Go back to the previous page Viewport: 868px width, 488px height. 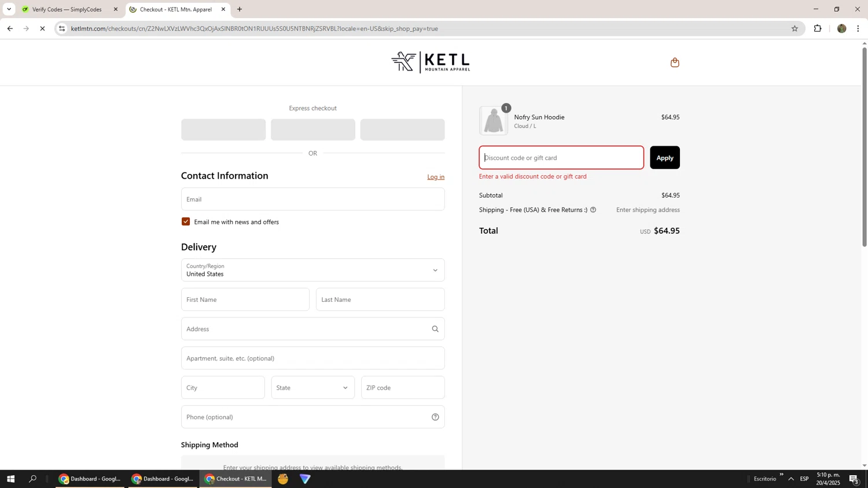click(10, 28)
